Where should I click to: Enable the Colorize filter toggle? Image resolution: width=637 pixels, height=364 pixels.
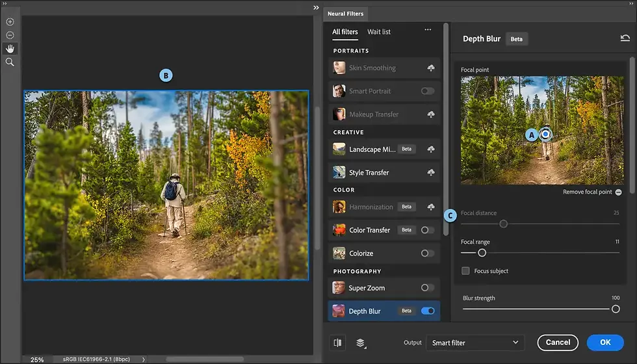click(428, 253)
